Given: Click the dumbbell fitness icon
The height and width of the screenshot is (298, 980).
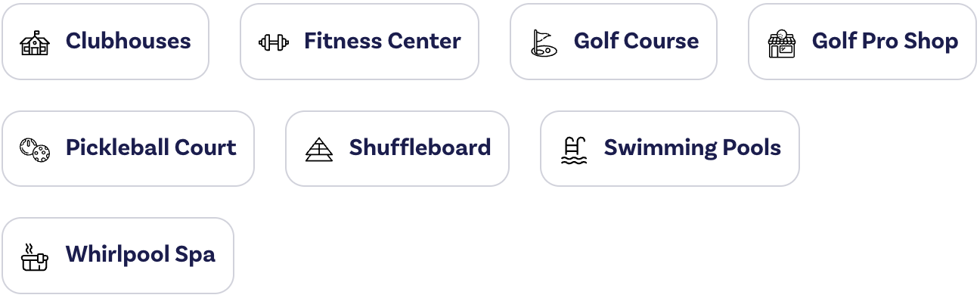Looking at the screenshot, I should (273, 42).
